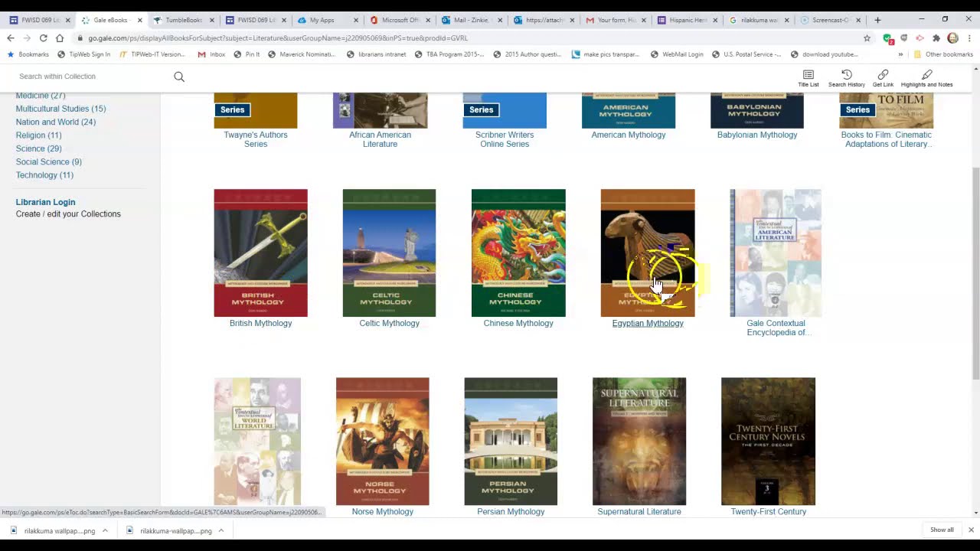This screenshot has height=551, width=980.
Task: Go back with browser back arrow
Action: pyautogui.click(x=11, y=37)
